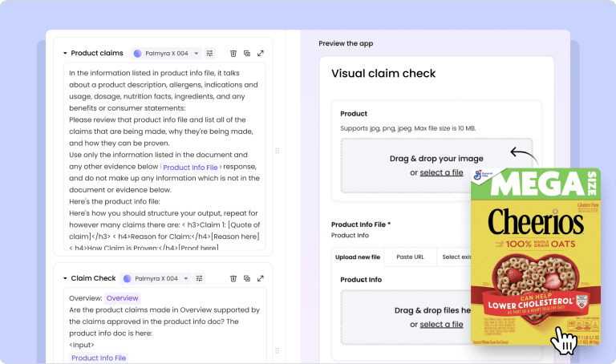Expand Product claims editor to full size
Image resolution: width=616 pixels, height=364 pixels.
click(261, 54)
